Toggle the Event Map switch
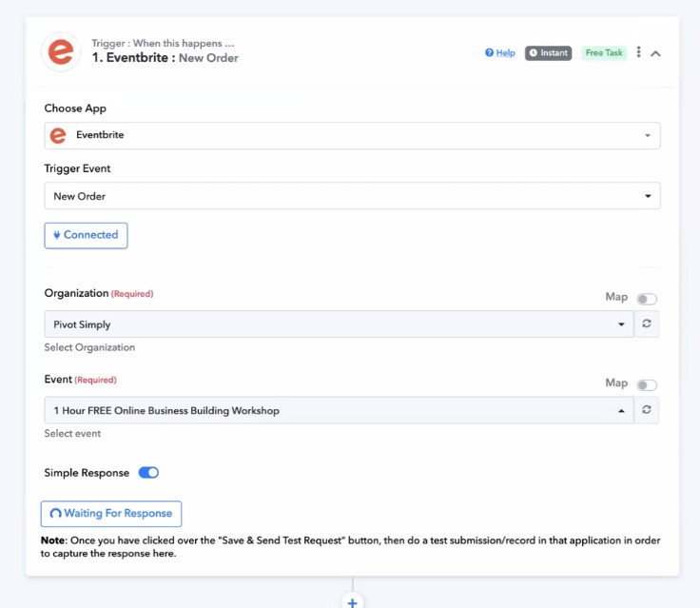 (x=647, y=384)
